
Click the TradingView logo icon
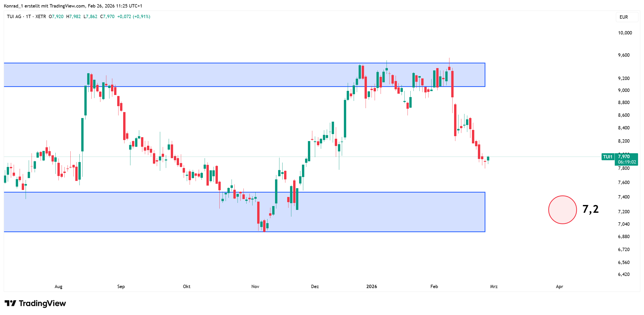pos(10,303)
